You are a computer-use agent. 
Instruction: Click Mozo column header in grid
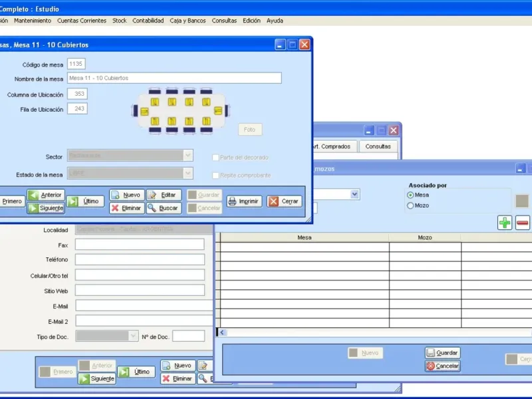pos(425,237)
